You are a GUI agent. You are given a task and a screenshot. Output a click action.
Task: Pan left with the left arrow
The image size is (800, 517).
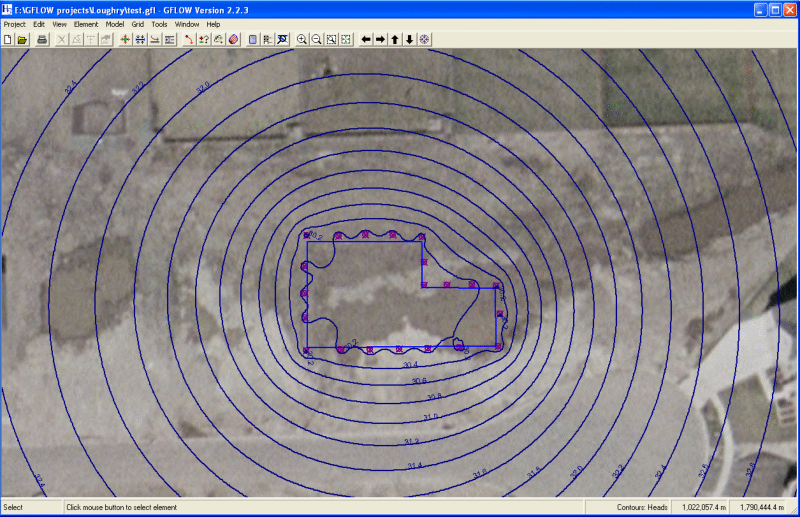pyautogui.click(x=366, y=39)
